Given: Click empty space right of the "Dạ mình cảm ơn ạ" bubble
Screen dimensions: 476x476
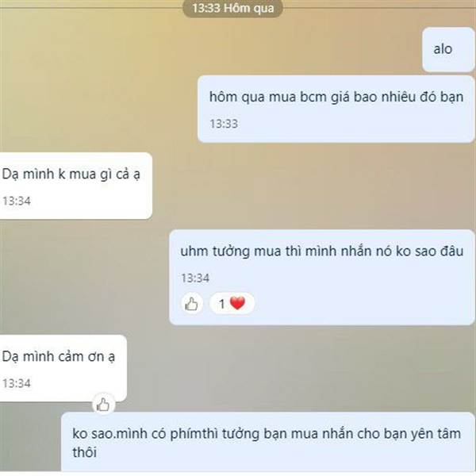Looking at the screenshot, I should pos(273,367).
